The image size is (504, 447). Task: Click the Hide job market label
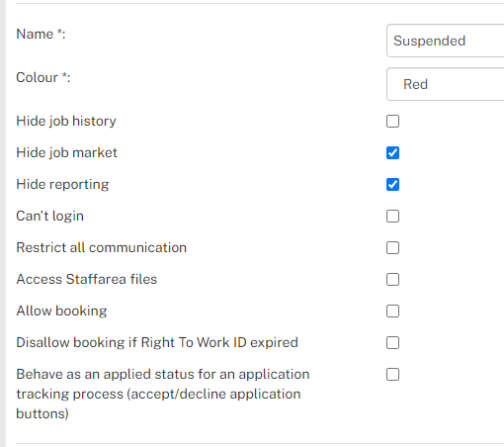tap(66, 152)
